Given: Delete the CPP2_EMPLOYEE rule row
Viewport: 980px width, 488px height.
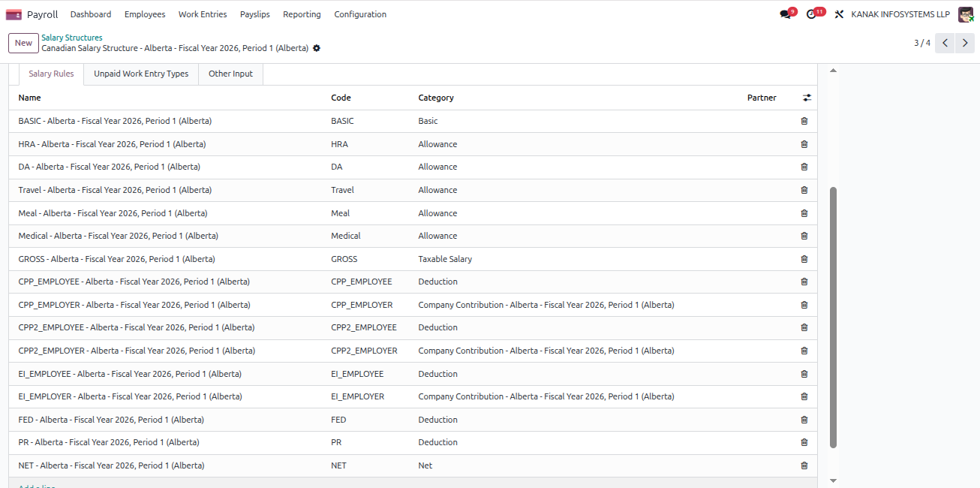Looking at the screenshot, I should tap(804, 327).
